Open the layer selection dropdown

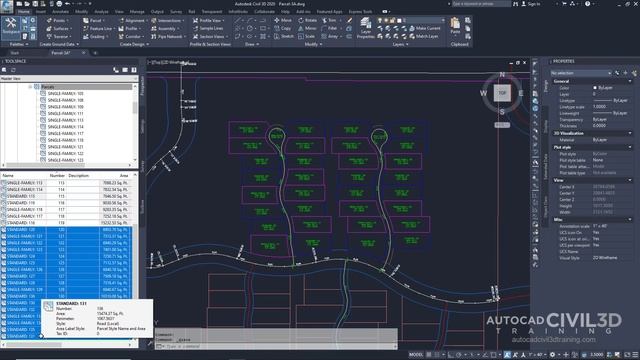(411, 20)
